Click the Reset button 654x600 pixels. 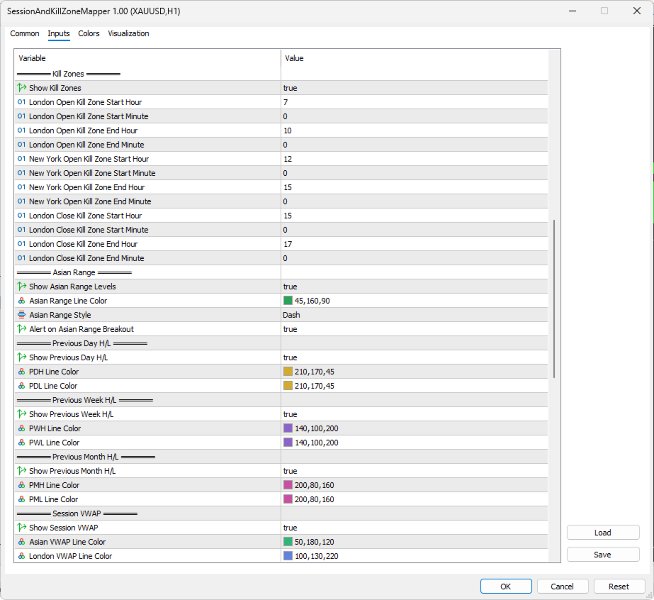pyautogui.click(x=618, y=586)
